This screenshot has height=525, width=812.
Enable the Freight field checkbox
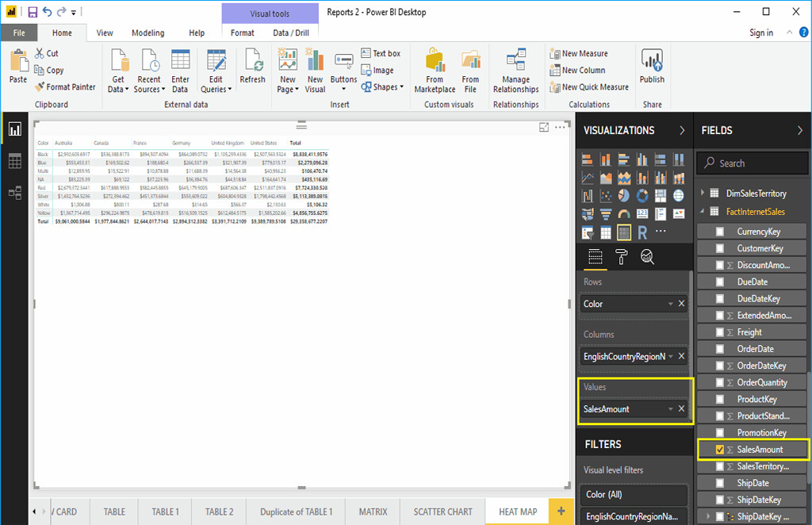[722, 331]
